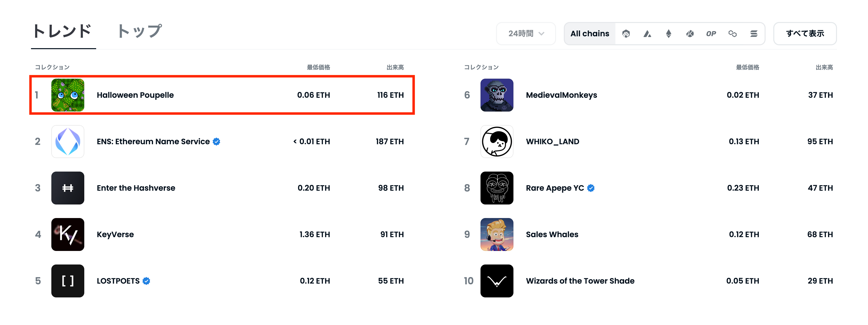Open the Halloween Poupelle collection
The image size is (868, 325).
[x=135, y=95]
